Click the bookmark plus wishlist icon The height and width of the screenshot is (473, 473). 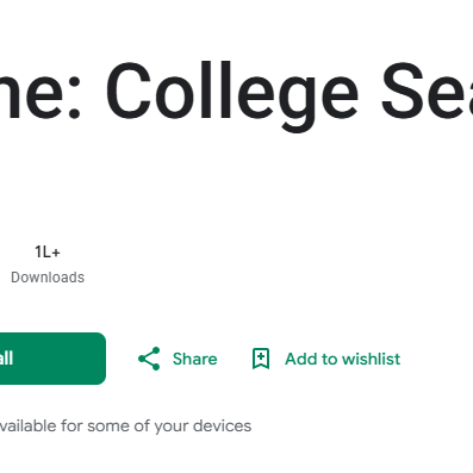(261, 359)
